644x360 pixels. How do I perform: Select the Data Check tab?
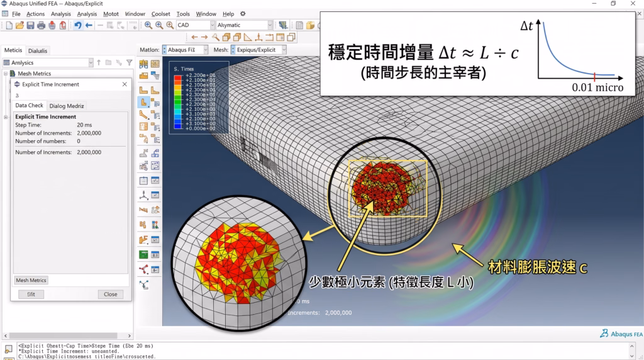coord(29,106)
